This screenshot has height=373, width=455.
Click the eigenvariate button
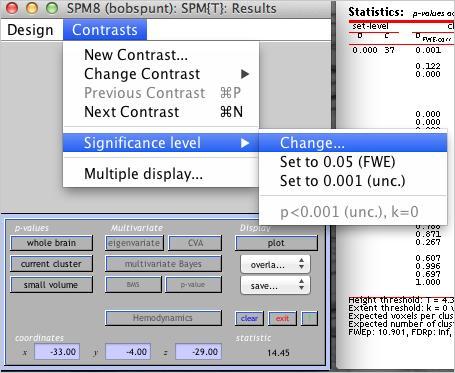click(134, 243)
